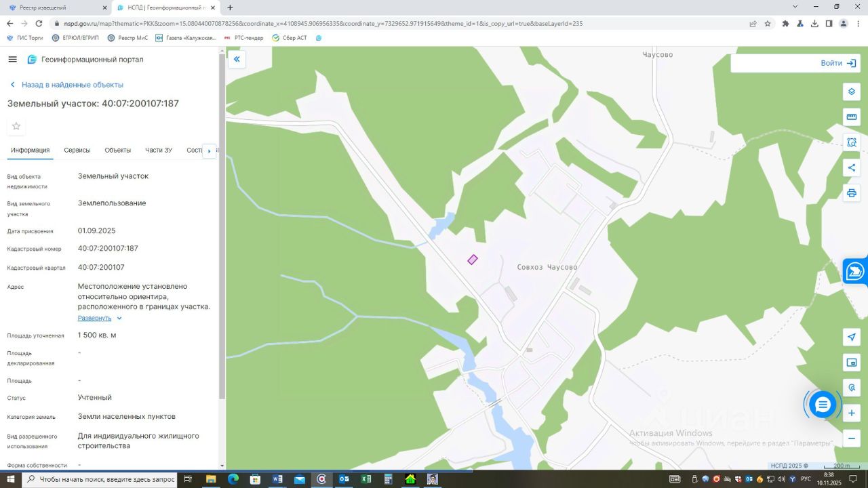Open the Реестр МиС bookmark
Screen dimensions: 868x488
pos(127,38)
